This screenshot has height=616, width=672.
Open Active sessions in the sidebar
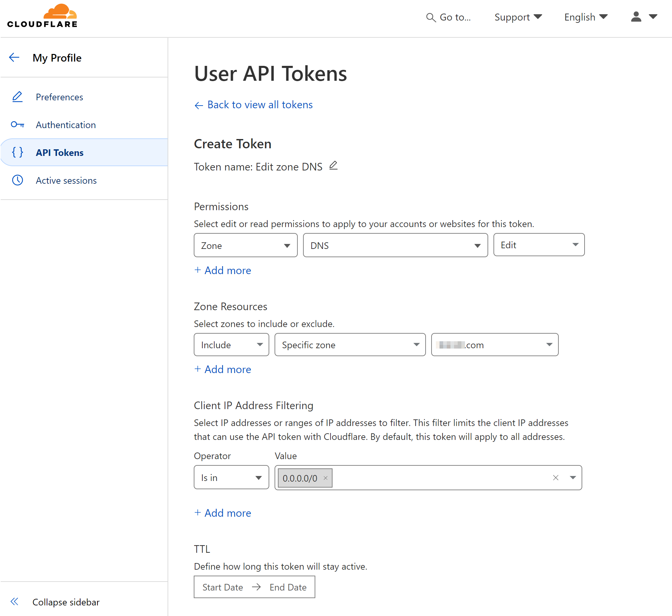coord(66,180)
